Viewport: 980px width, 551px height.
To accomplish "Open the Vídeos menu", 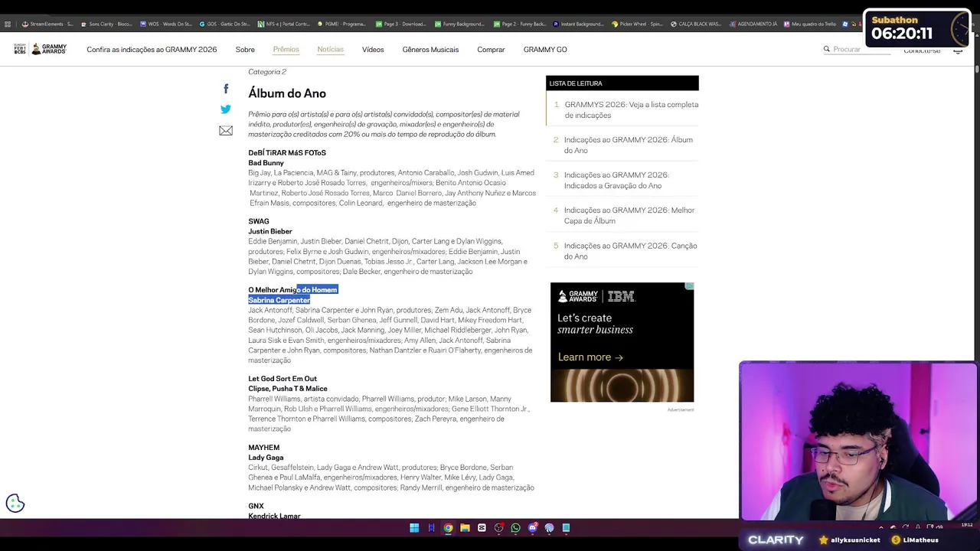I will pyautogui.click(x=373, y=50).
